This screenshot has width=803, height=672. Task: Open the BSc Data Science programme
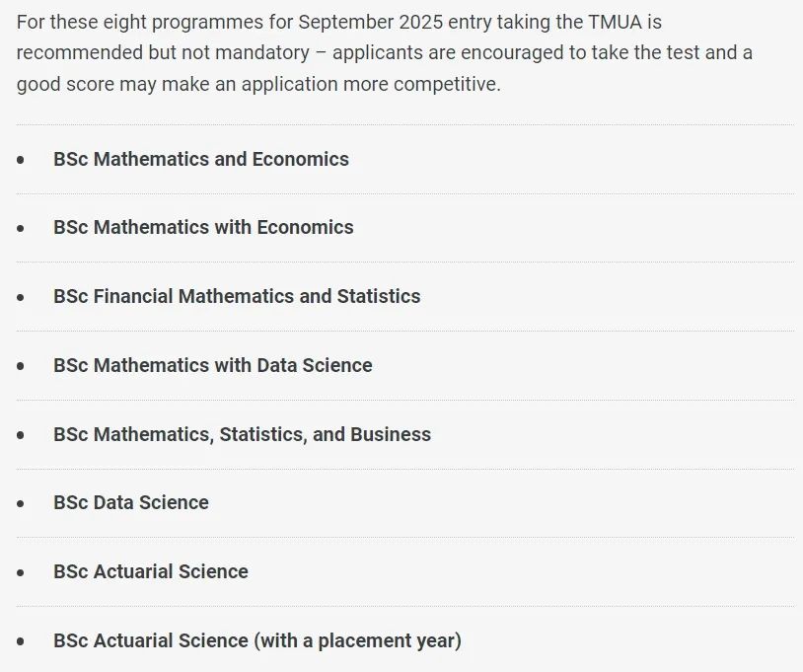tap(131, 503)
